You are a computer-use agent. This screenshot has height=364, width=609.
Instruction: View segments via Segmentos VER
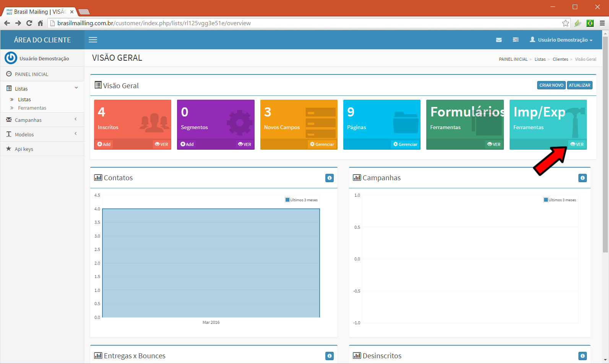245,144
